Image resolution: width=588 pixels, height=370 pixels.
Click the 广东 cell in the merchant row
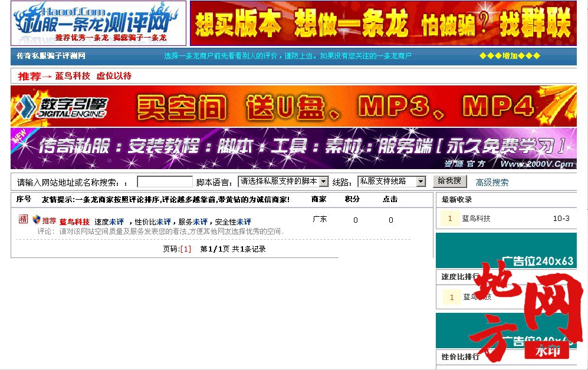click(x=320, y=219)
